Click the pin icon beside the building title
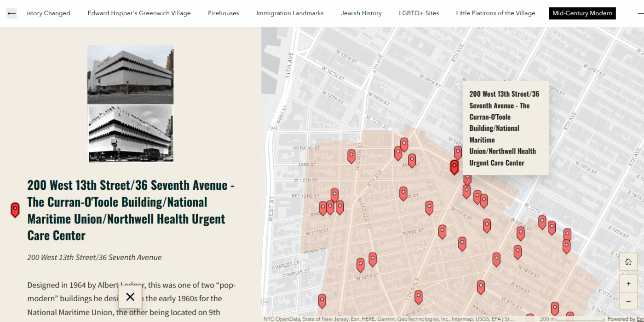644x322 pixels. (15, 210)
